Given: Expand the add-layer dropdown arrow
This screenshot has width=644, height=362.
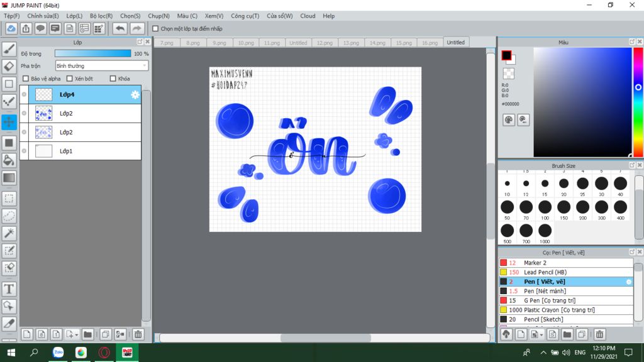Looking at the screenshot, I should click(x=76, y=335).
